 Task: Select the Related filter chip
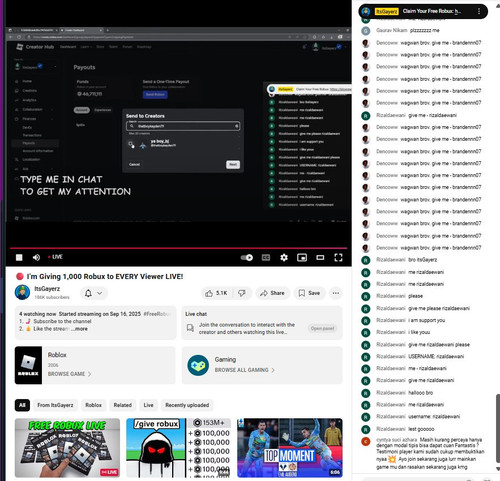[123, 405]
